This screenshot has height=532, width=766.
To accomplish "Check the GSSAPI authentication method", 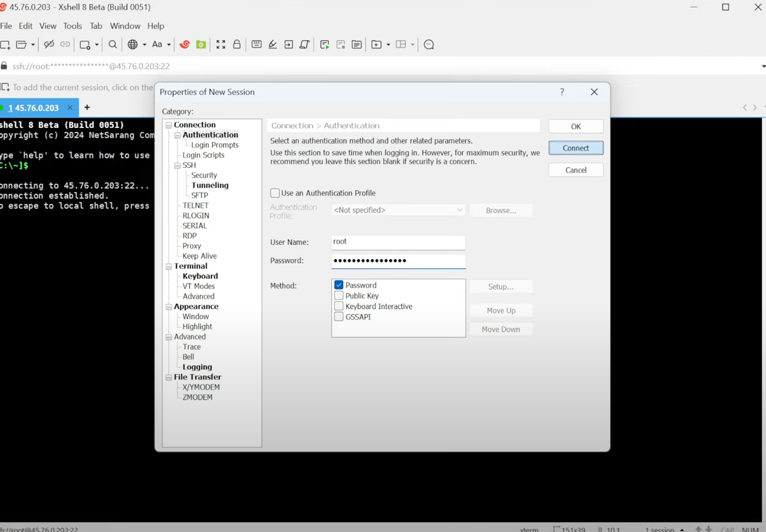I will (338, 317).
